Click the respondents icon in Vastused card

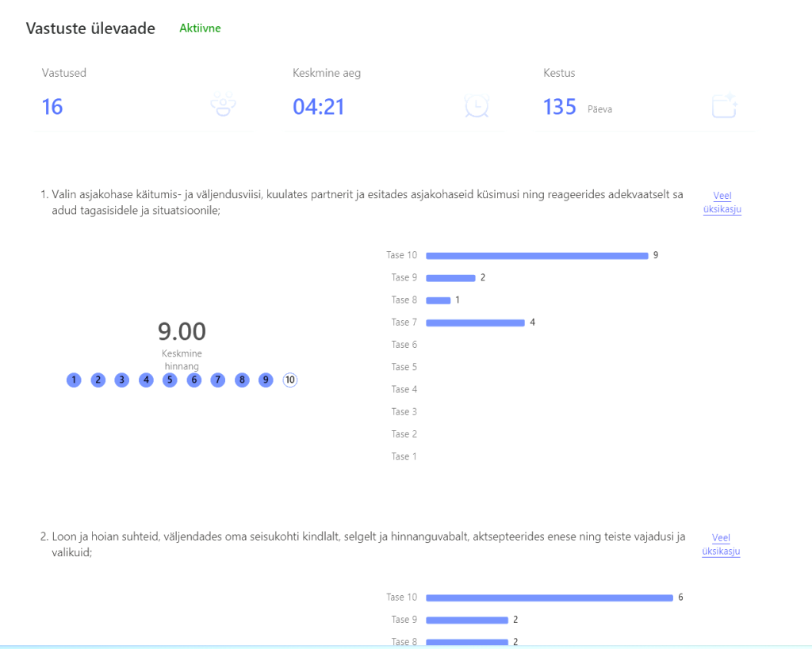coord(224,105)
